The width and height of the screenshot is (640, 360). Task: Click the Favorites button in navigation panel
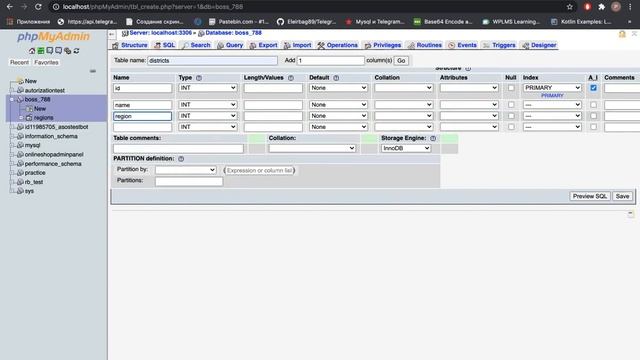(46, 62)
